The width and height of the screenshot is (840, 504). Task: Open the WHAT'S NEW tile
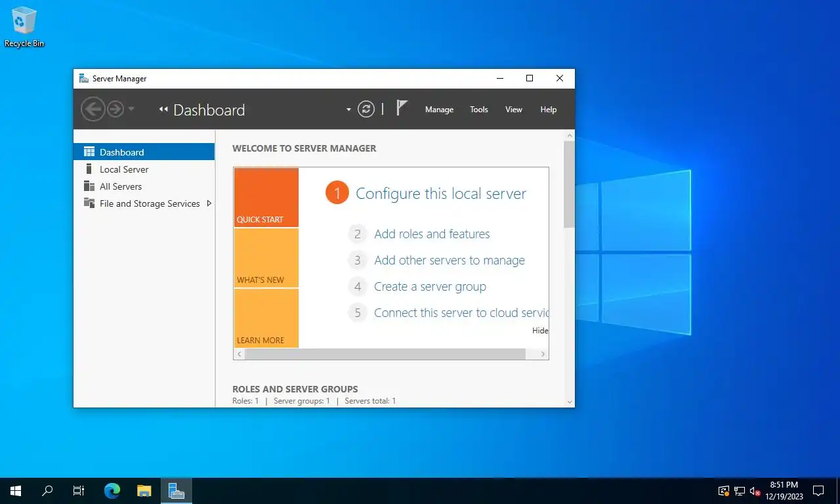[266, 258]
